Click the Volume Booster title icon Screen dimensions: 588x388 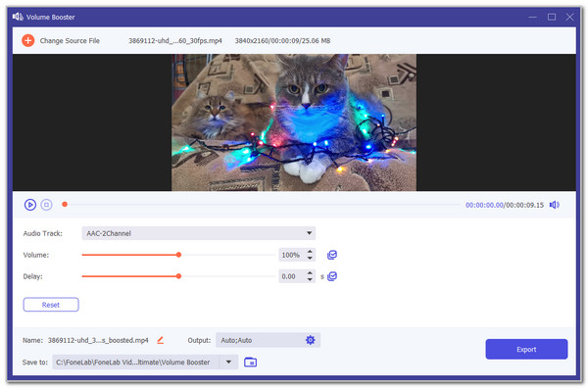[18, 17]
